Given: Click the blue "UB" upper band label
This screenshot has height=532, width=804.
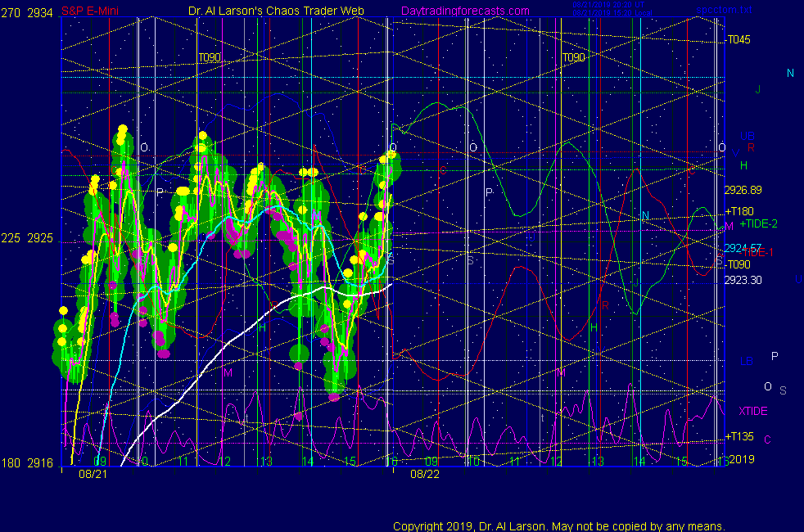Looking at the screenshot, I should click(748, 137).
